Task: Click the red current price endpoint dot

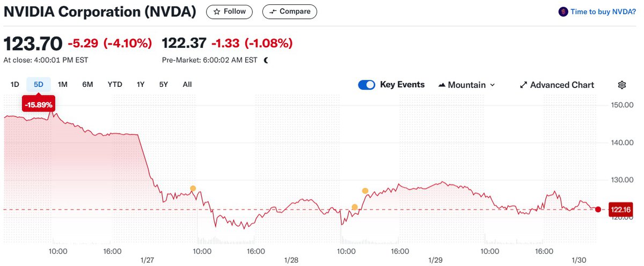Action: click(598, 209)
